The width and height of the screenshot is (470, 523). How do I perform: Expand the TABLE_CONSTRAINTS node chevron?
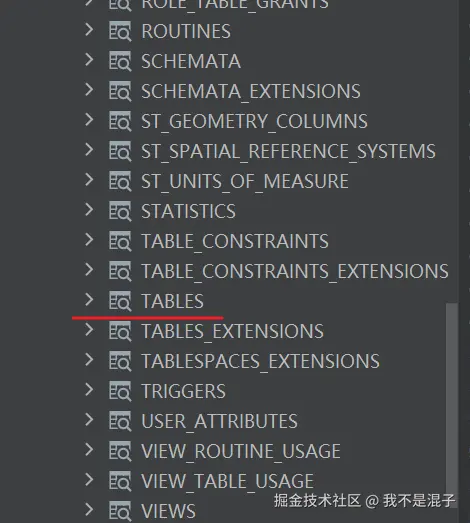pyautogui.click(x=89, y=239)
